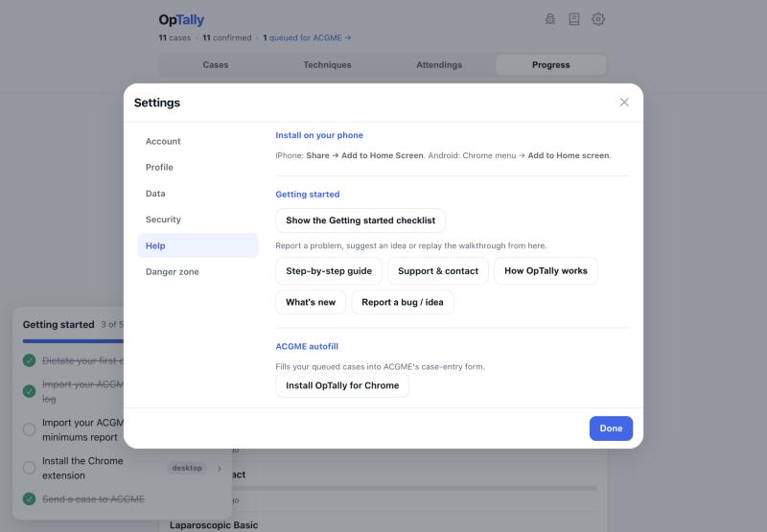Switch to the Techniques tab
The height and width of the screenshot is (532, 767).
[327, 65]
